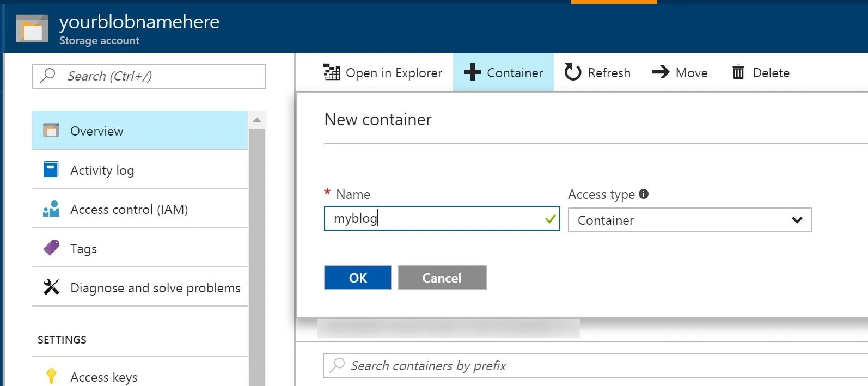Click the Move toolbar label

point(692,72)
